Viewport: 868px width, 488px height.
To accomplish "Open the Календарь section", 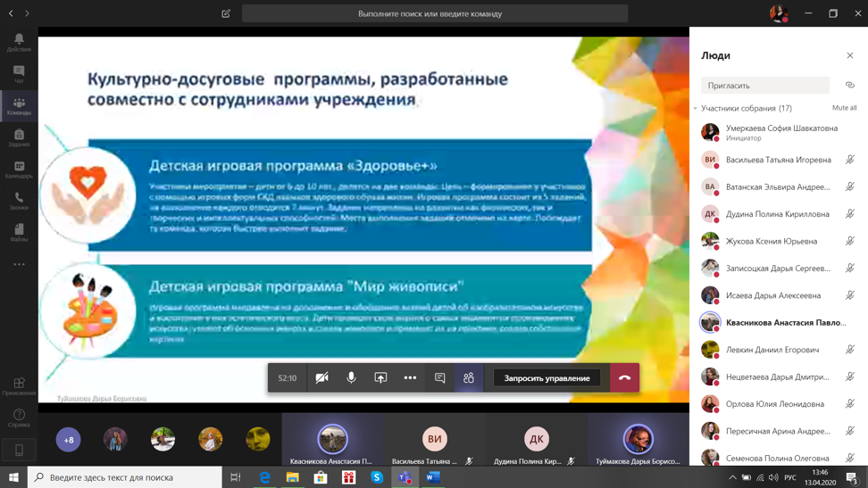I will [x=19, y=169].
